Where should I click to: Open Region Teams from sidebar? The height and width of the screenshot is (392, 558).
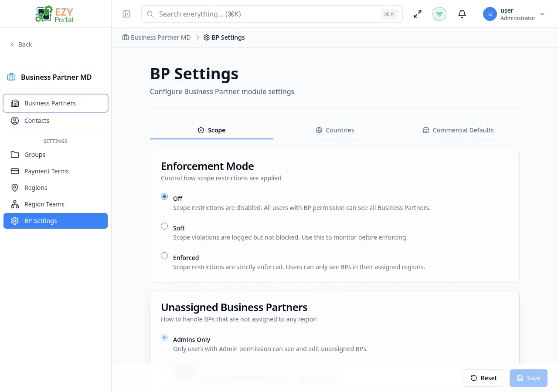click(44, 204)
